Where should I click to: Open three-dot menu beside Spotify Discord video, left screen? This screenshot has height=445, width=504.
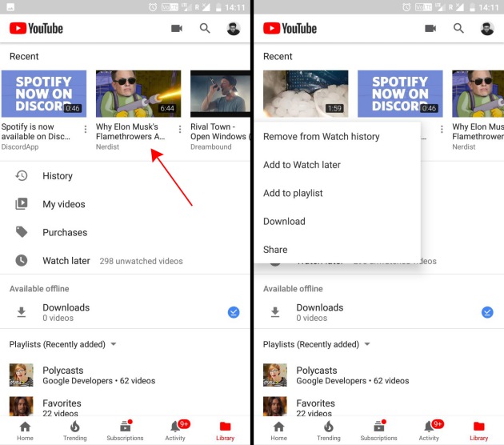[85, 129]
